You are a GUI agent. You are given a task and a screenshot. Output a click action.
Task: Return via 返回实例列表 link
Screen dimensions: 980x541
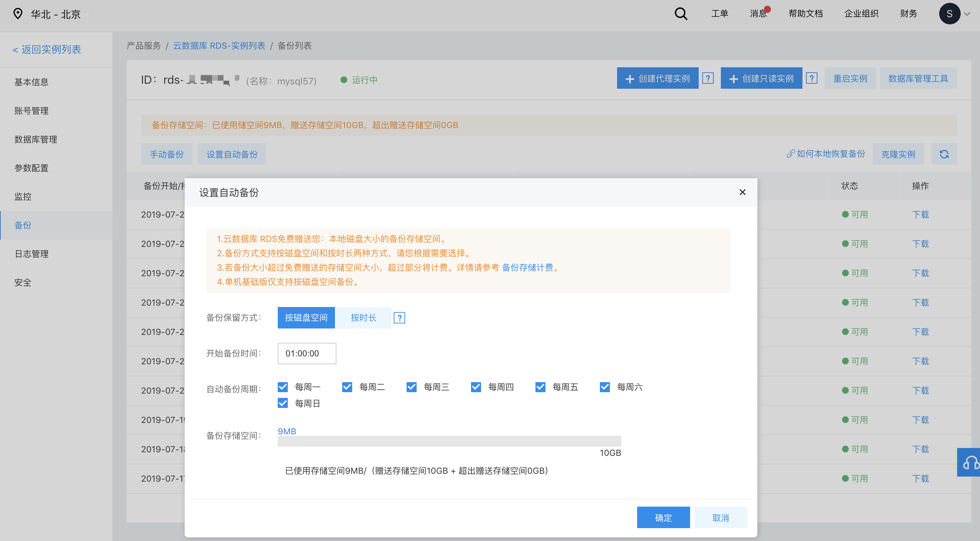pyautogui.click(x=47, y=49)
